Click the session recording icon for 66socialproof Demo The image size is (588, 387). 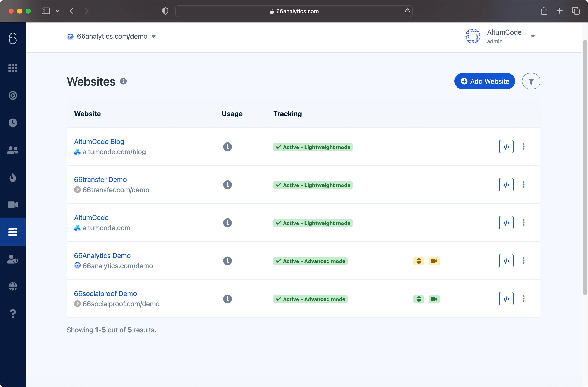click(434, 298)
